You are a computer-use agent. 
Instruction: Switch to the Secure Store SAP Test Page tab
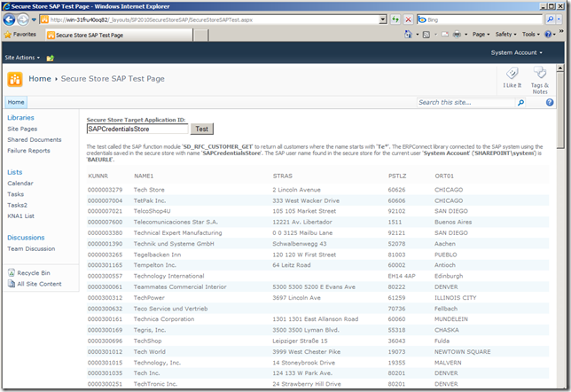pos(87,35)
